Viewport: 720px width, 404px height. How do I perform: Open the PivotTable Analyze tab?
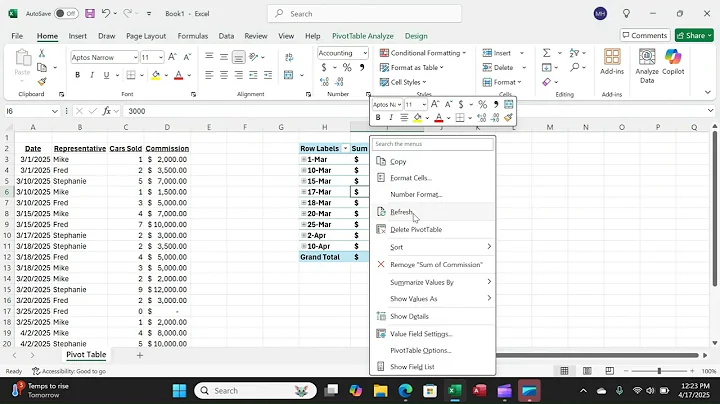pos(362,36)
